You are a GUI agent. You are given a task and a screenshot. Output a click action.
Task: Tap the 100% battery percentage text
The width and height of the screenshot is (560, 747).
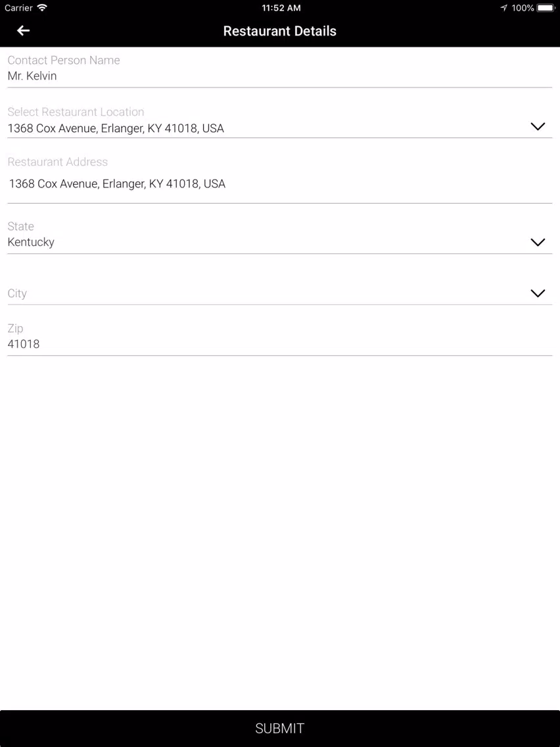523,8
